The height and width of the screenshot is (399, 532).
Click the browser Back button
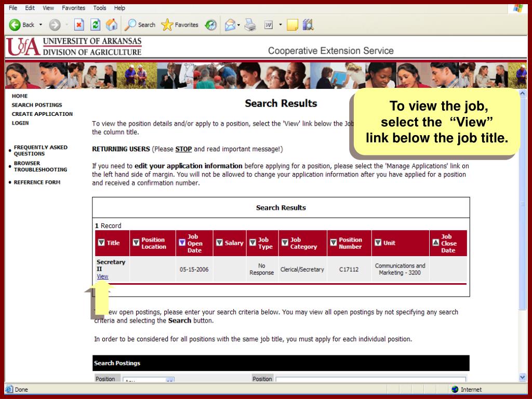22,25
